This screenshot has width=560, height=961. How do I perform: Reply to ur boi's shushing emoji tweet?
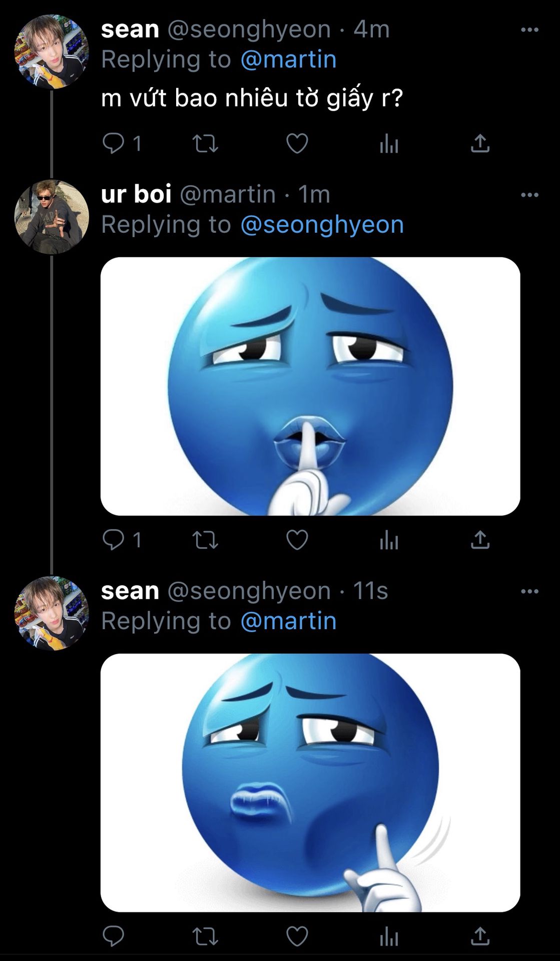point(114,540)
